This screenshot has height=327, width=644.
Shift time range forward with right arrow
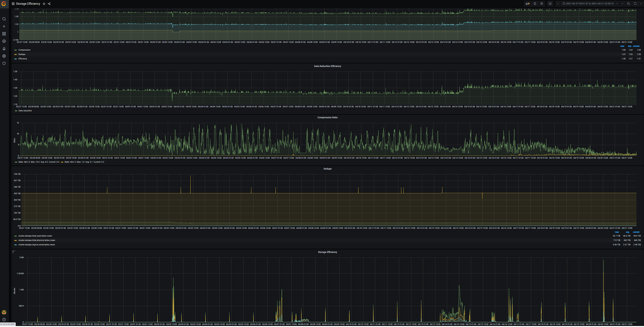click(x=622, y=4)
